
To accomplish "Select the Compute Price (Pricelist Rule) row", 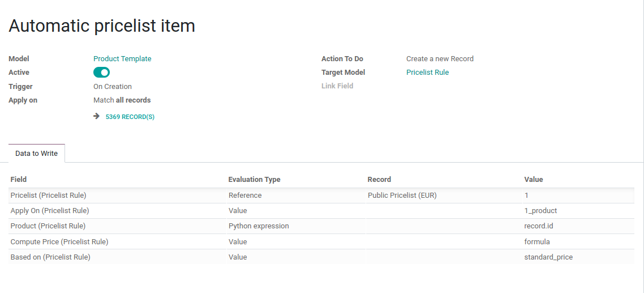I will click(321, 241).
